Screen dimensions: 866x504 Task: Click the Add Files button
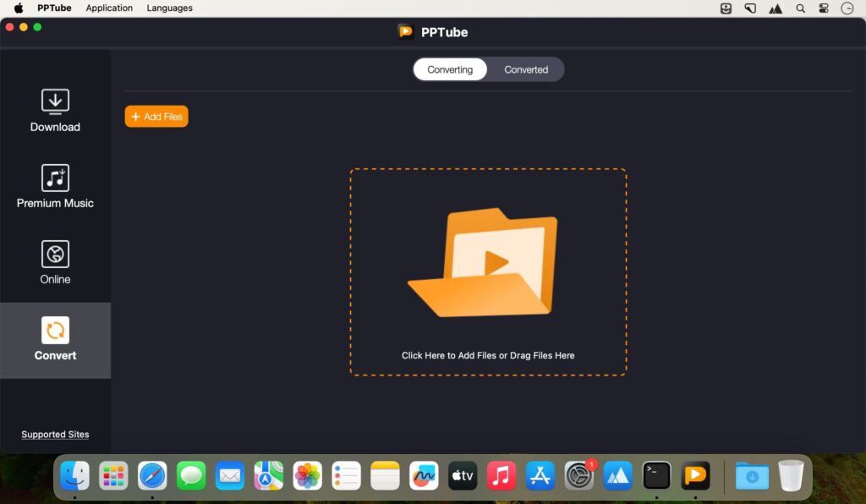[x=156, y=116]
